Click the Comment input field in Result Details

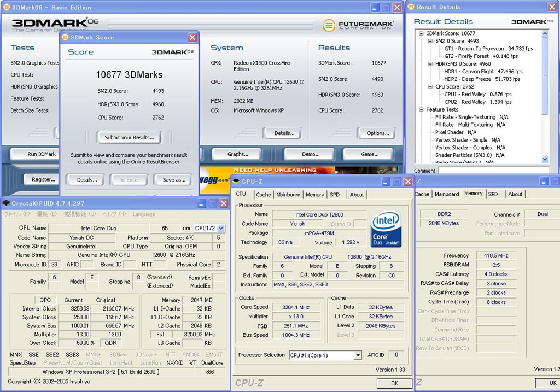[x=494, y=171]
